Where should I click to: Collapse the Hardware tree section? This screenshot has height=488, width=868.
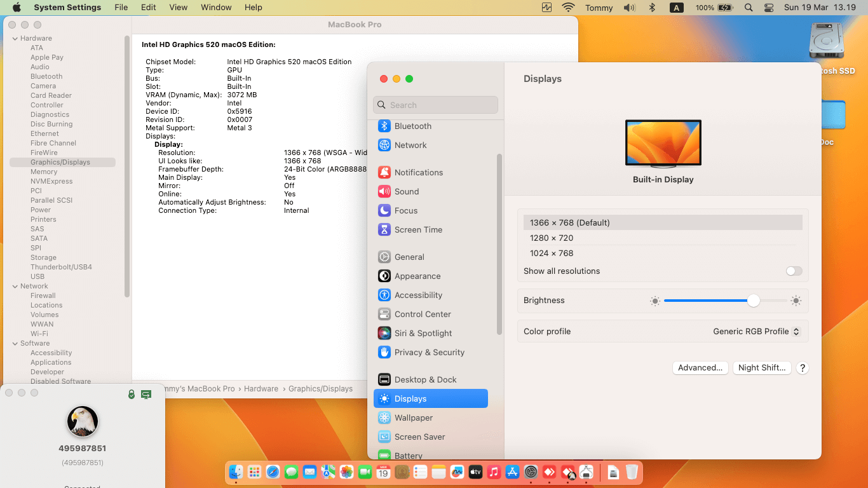pyautogui.click(x=15, y=39)
